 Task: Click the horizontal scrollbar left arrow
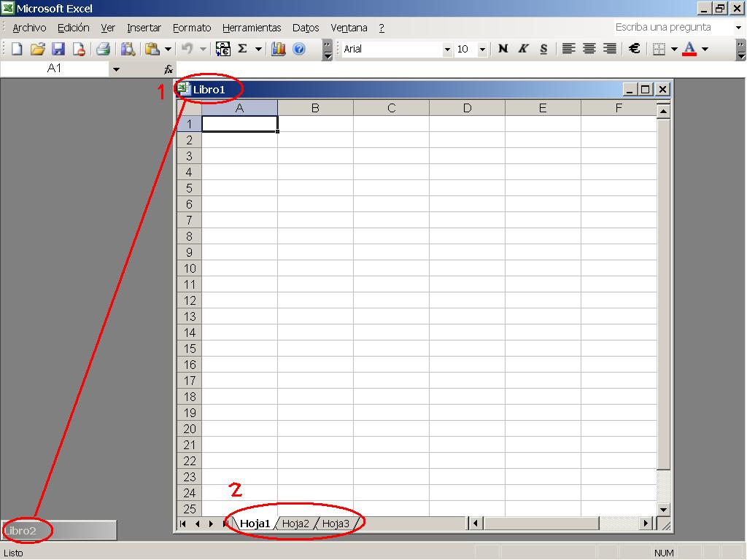pos(475,524)
